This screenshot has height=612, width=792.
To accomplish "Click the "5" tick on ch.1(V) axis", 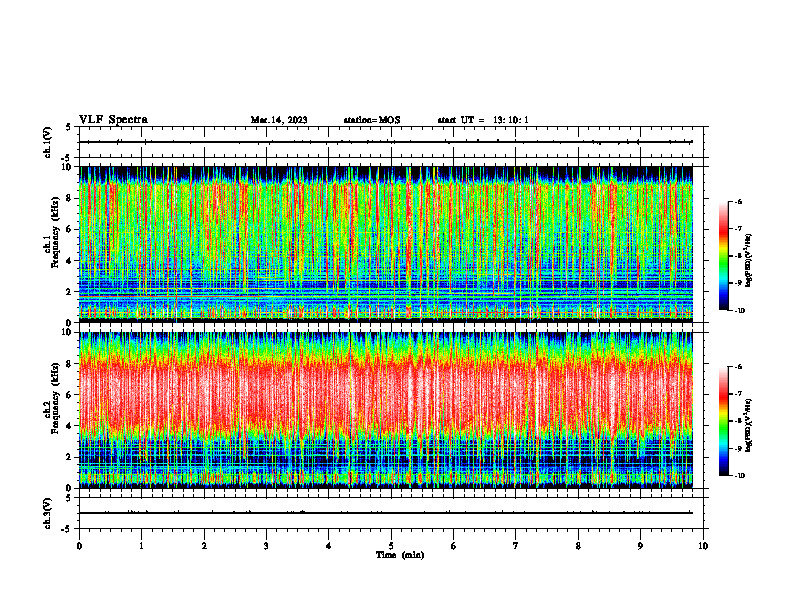I will pos(70,127).
